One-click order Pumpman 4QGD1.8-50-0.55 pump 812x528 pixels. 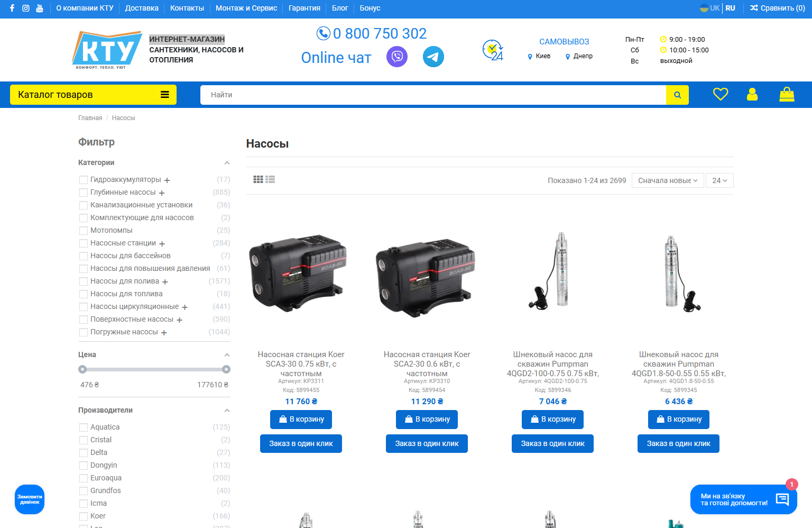point(678,443)
